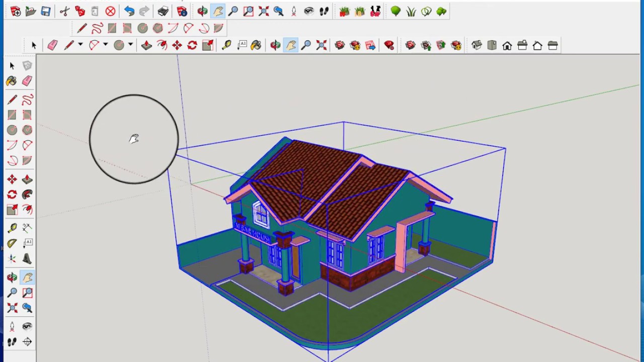This screenshot has width=644, height=362.
Task: Create a new model file
Action: [16, 11]
